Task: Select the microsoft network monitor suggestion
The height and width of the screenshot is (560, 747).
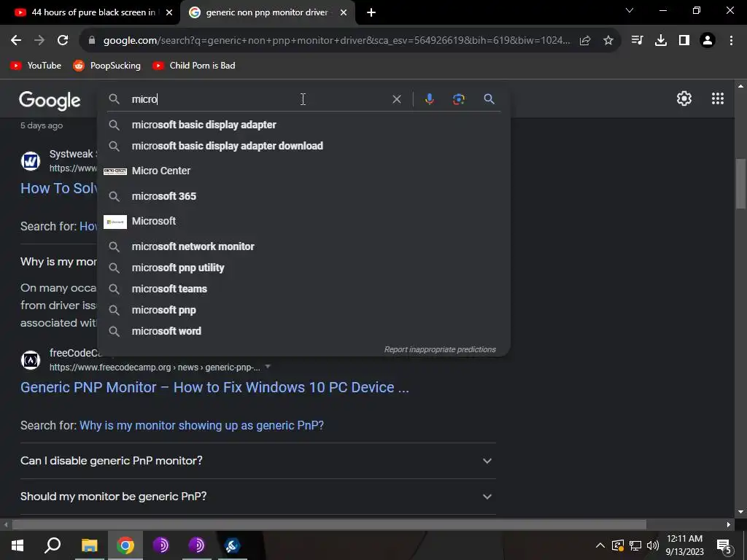Action: [x=303, y=246]
